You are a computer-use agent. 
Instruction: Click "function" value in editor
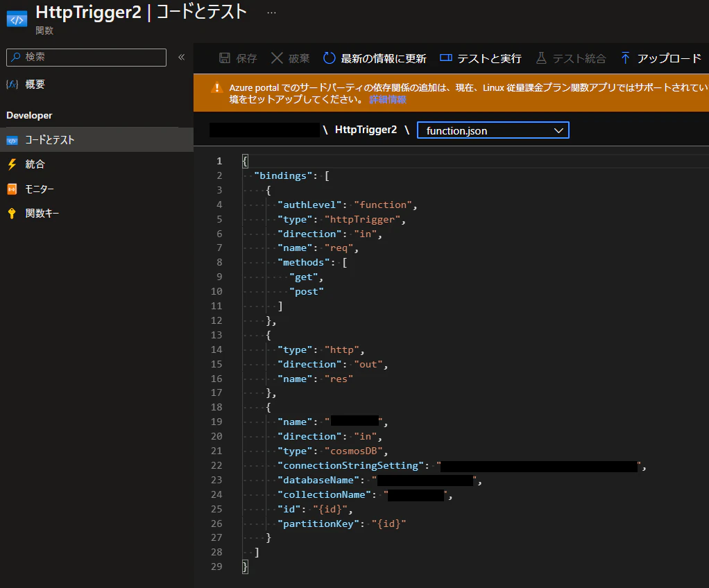[x=383, y=205]
